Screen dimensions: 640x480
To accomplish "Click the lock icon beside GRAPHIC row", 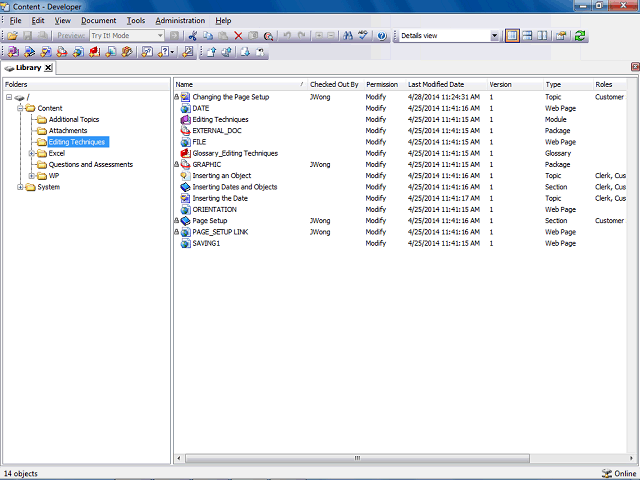I will 176,164.
